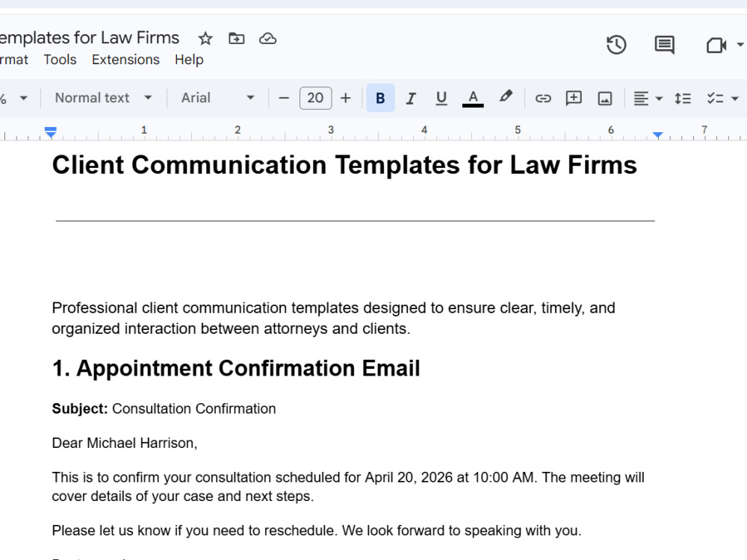Open the Extensions menu
The width and height of the screenshot is (747, 560).
[x=125, y=60]
